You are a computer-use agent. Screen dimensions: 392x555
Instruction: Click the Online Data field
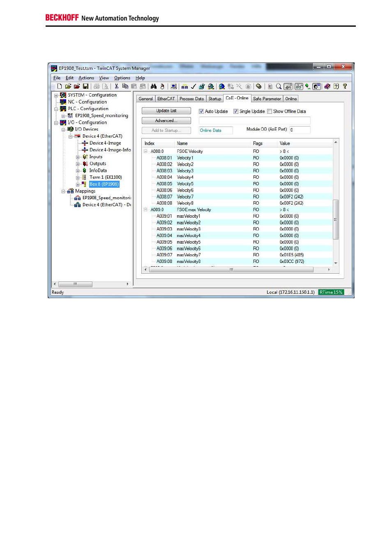tap(216, 130)
